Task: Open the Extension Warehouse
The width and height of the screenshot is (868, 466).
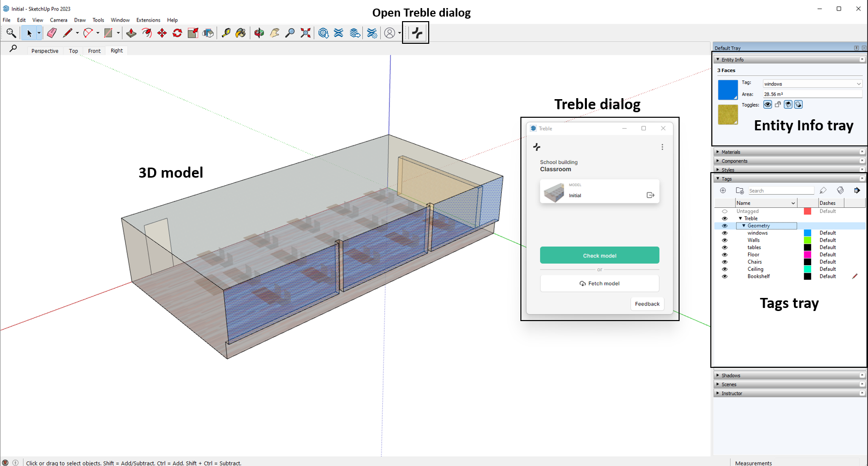Action: [x=339, y=33]
